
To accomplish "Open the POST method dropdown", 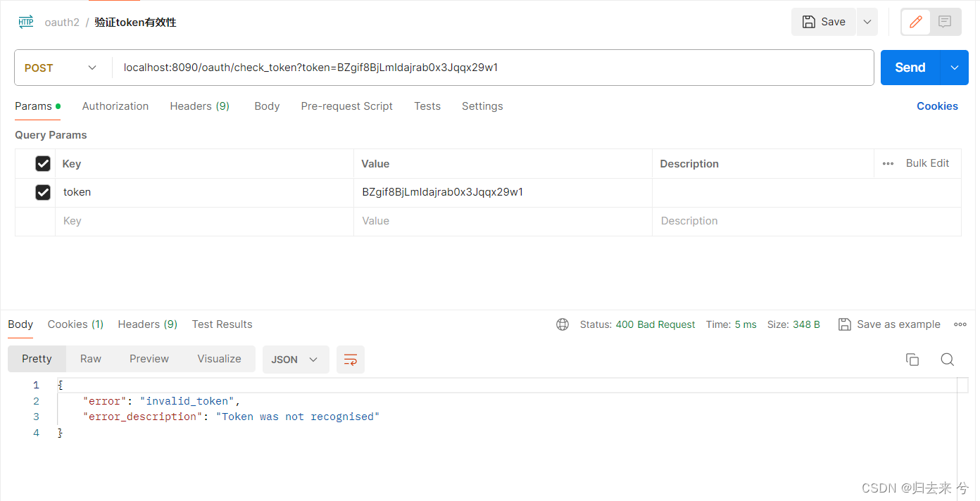I will tap(92, 68).
